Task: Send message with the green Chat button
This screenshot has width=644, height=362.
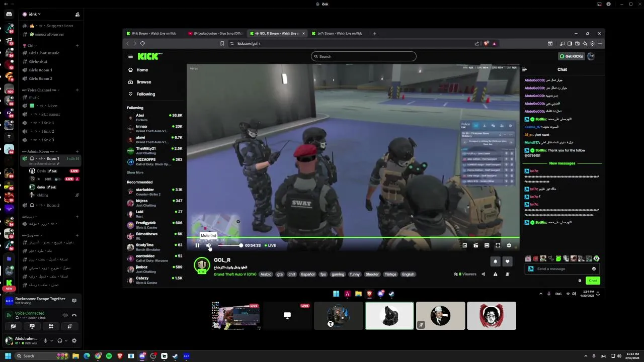Action: pyautogui.click(x=593, y=281)
